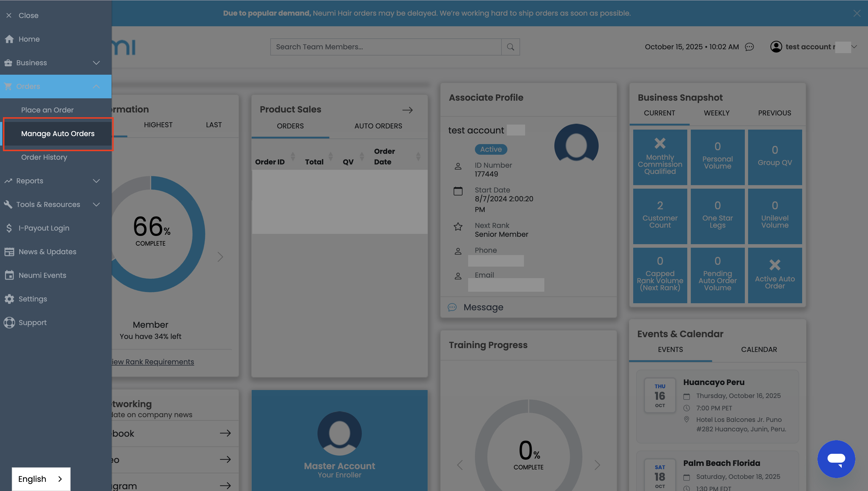
Task: Open Support lifebuoy icon in sidebar
Action: pos(9,322)
